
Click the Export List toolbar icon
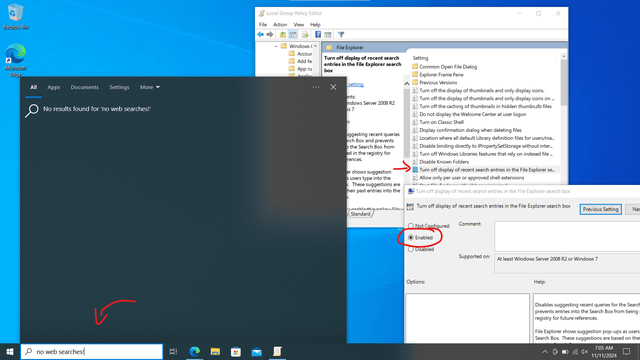tap(305, 35)
